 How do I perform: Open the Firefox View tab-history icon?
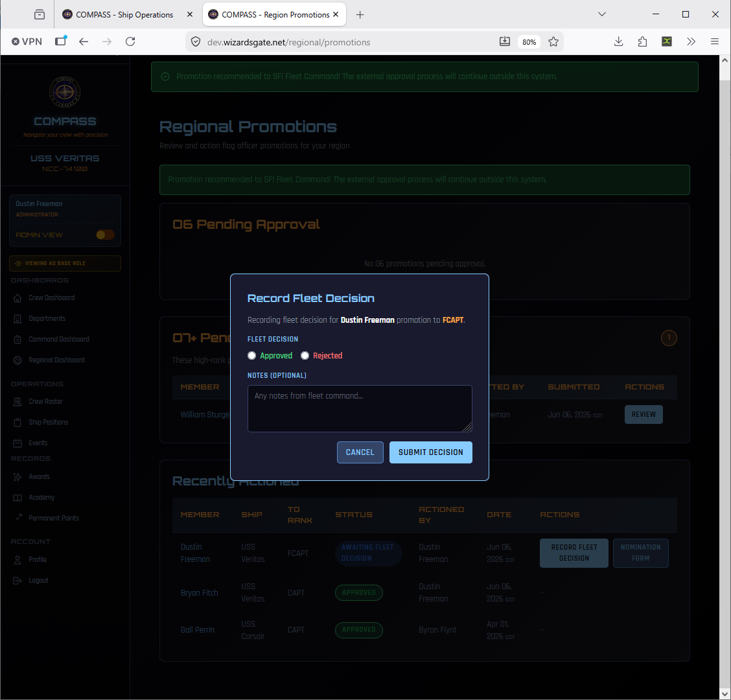pos(40,14)
